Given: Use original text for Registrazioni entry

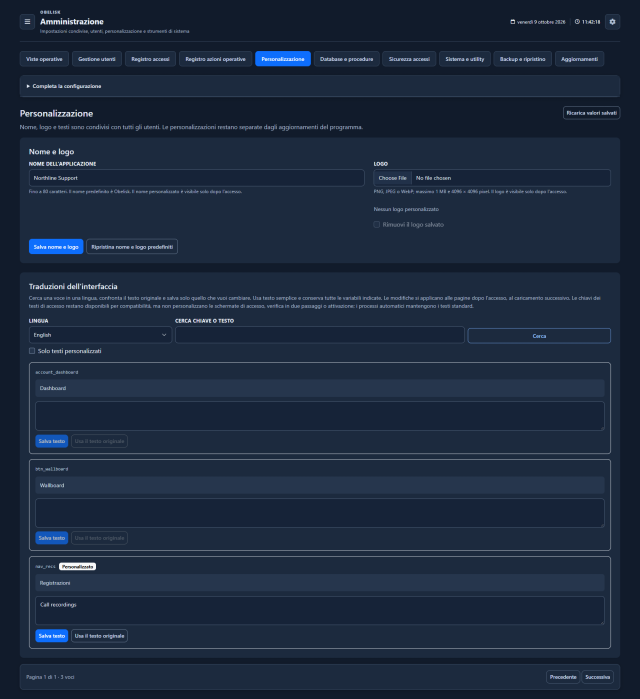Looking at the screenshot, I should [x=99, y=636].
